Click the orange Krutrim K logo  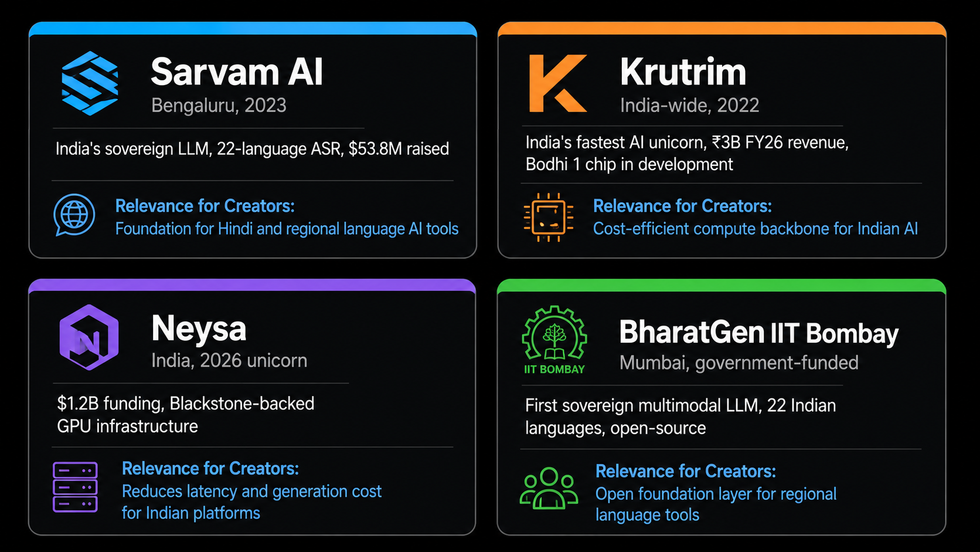557,83
